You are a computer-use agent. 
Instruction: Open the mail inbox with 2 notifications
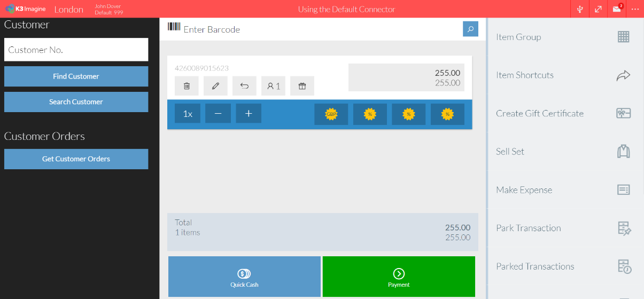617,9
